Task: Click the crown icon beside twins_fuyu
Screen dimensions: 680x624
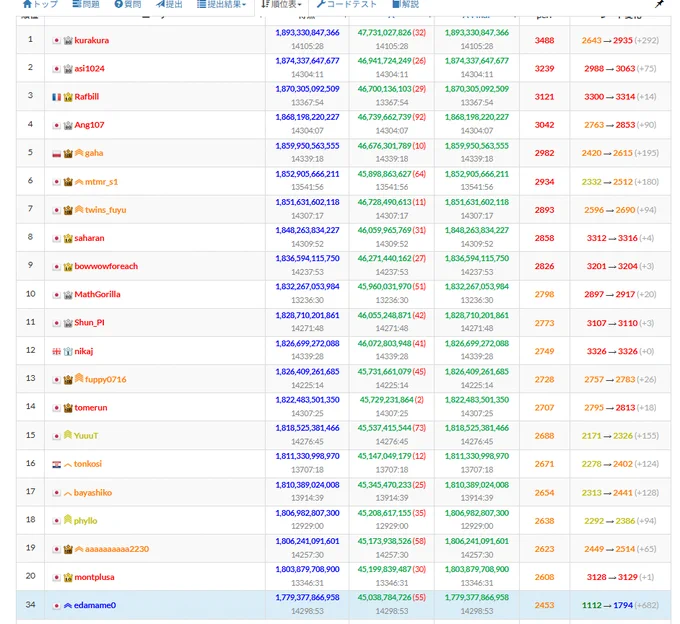Action: [68, 210]
